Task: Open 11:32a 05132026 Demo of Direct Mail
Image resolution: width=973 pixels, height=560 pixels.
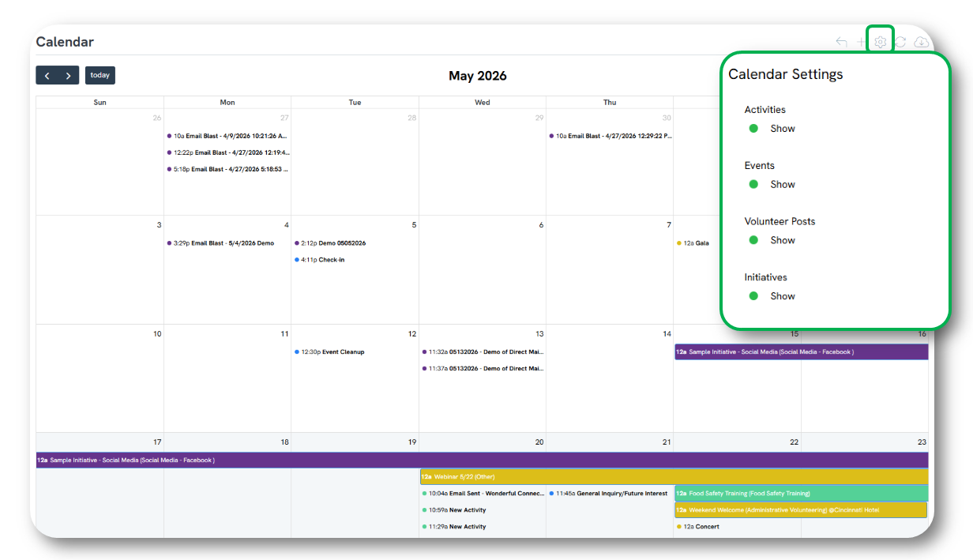Action: coord(483,352)
